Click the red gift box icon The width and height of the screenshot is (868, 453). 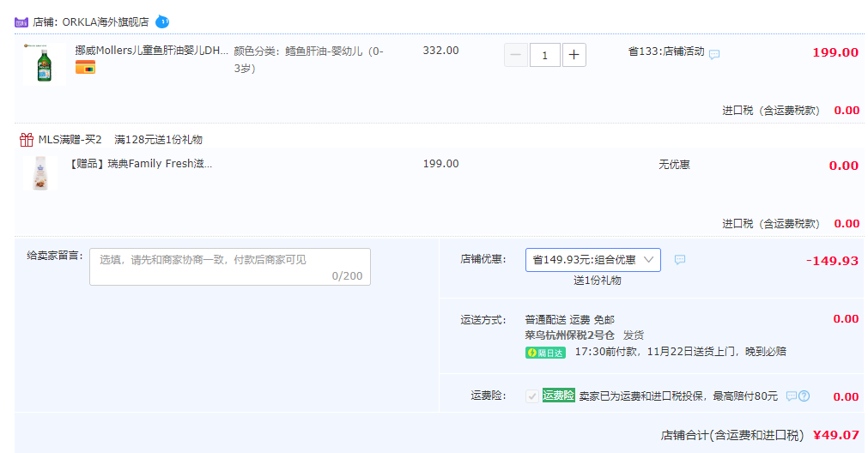coord(27,139)
